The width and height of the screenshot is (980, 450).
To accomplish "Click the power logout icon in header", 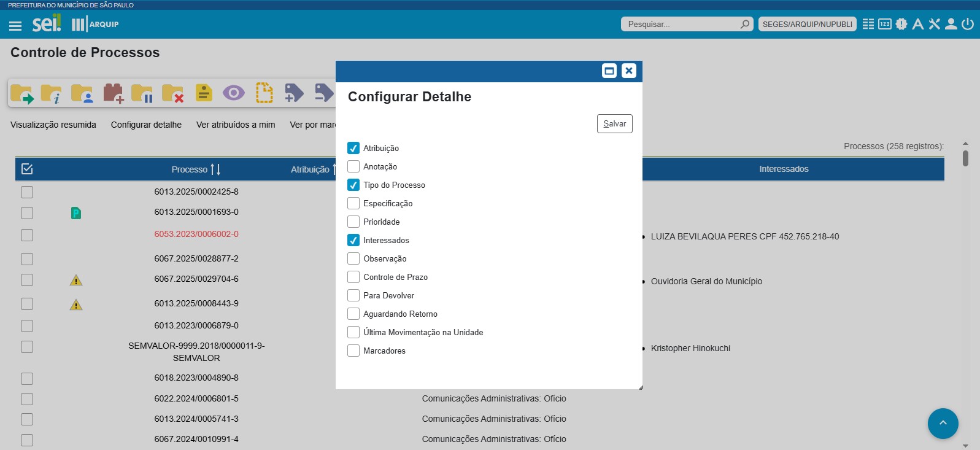I will click(x=968, y=24).
